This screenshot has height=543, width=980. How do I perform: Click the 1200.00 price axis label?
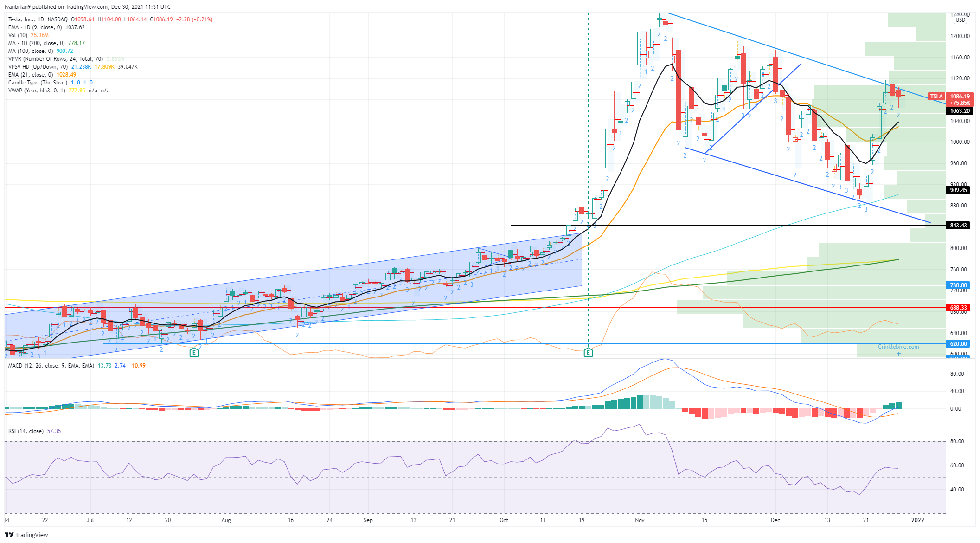pos(960,36)
